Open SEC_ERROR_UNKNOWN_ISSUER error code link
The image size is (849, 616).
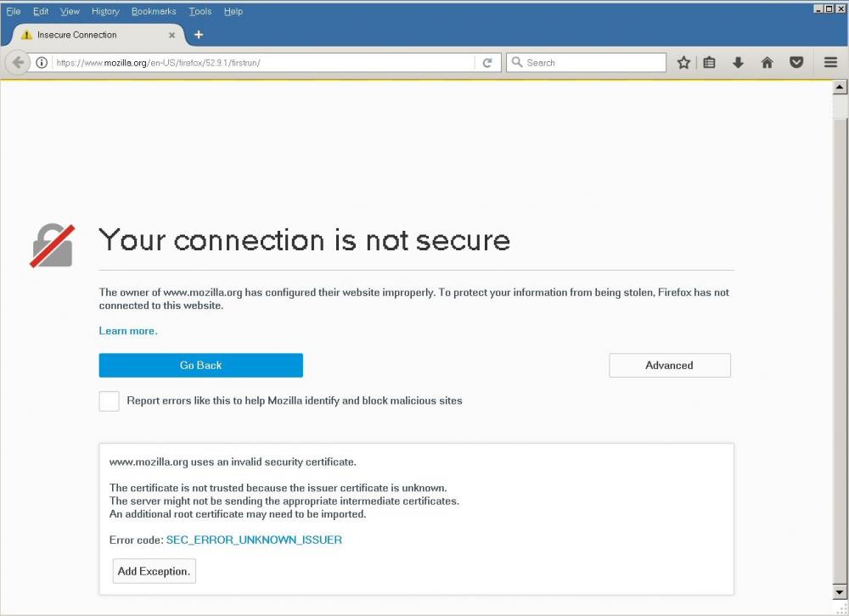tap(254, 540)
